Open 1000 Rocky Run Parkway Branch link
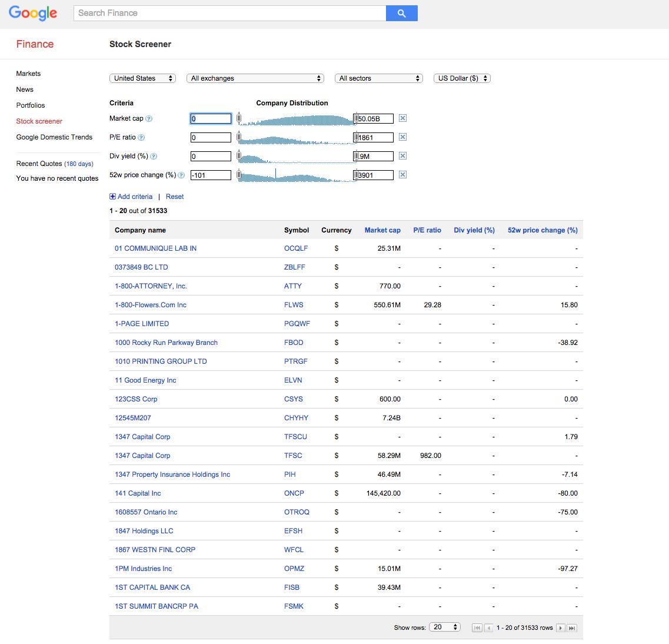Screen dimensions: 669x644 coord(167,343)
